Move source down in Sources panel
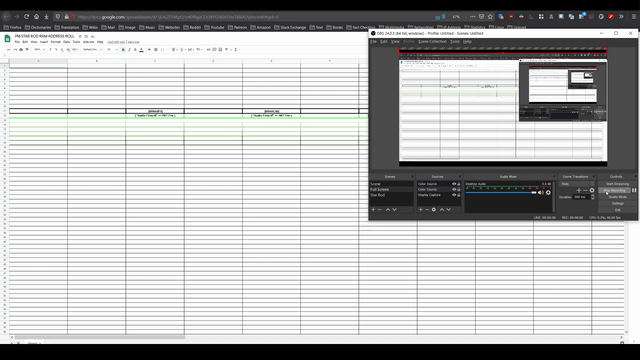Screen dimensions: 640x360 click(448, 209)
